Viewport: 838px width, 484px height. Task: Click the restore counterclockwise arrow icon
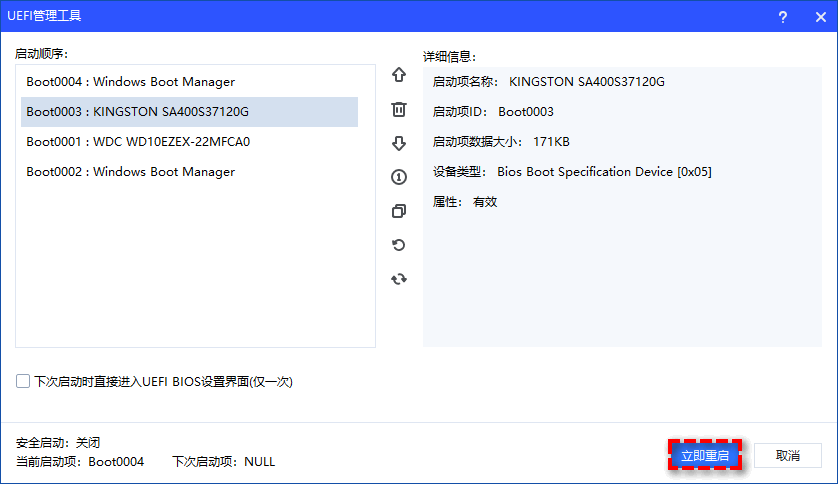tap(399, 245)
